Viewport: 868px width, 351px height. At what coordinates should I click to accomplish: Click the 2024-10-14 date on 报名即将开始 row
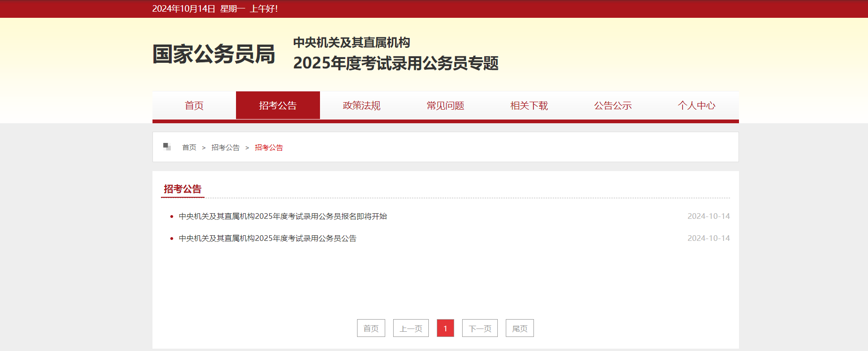(x=708, y=217)
